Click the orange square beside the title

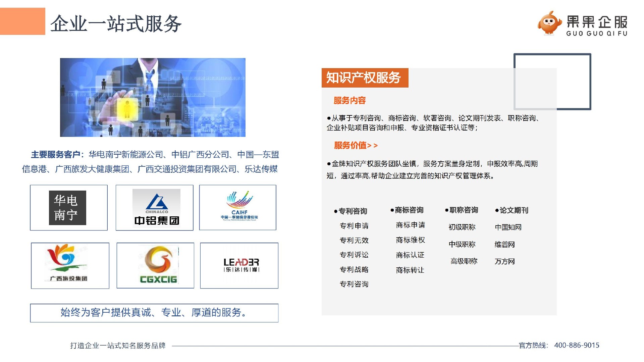22,21
